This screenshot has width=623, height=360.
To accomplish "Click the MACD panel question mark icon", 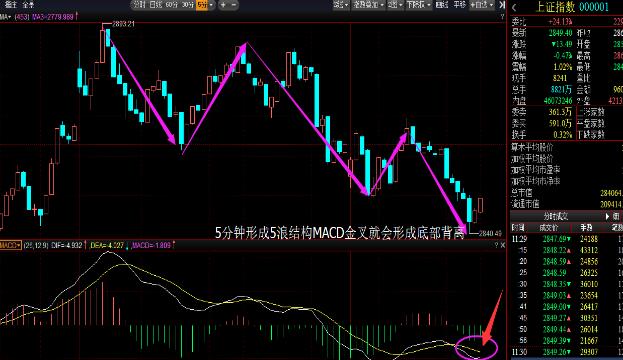I will pyautogui.click(x=496, y=245).
